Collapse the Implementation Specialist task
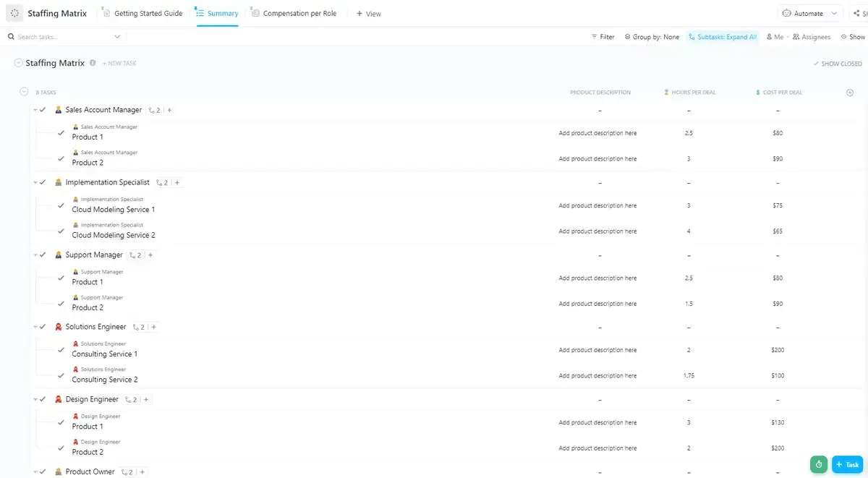This screenshot has height=478, width=868. (x=35, y=182)
